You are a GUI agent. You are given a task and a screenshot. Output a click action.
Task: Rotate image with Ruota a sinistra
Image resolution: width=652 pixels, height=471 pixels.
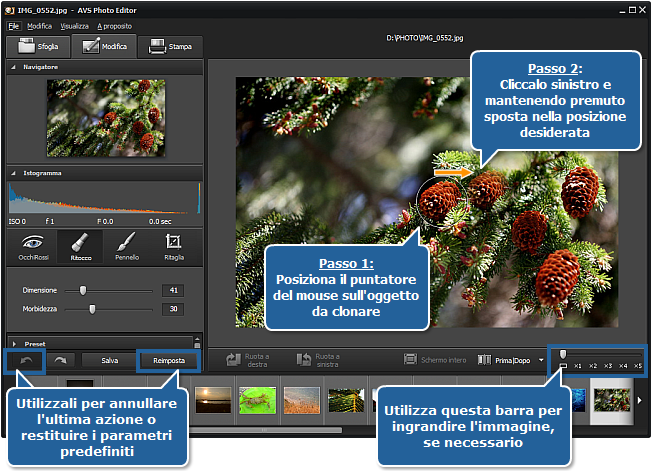[x=319, y=359]
